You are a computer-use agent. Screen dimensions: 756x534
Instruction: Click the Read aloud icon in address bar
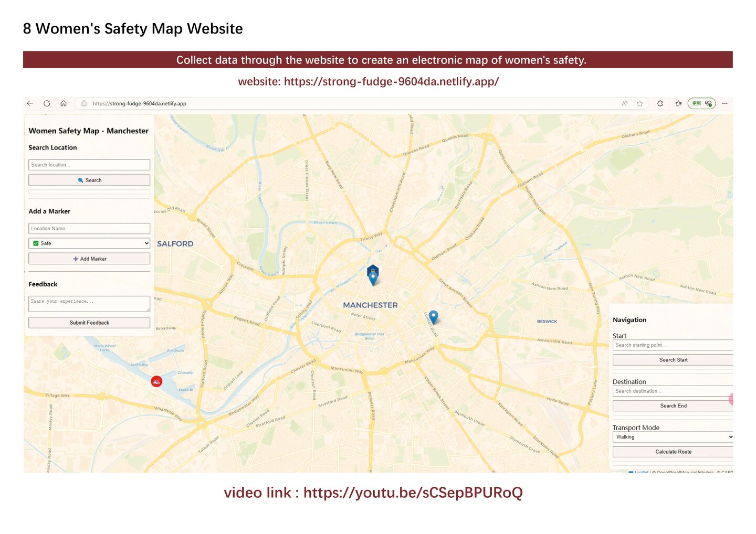point(625,103)
